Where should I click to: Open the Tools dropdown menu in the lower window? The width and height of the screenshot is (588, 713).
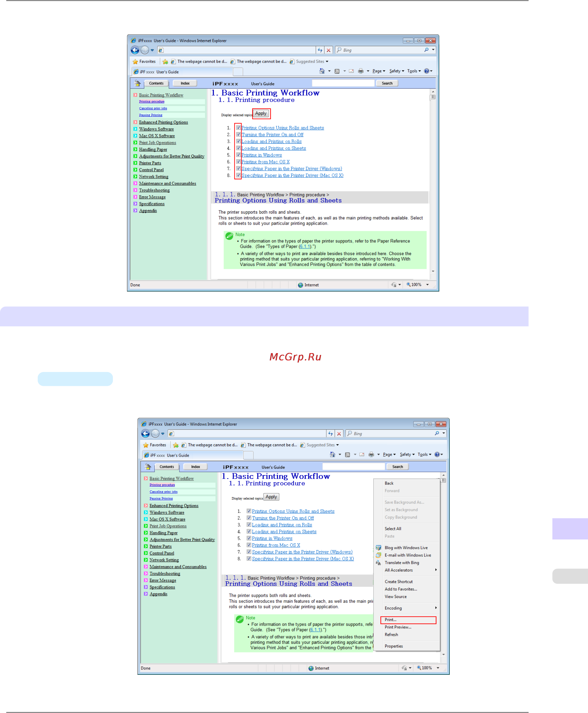(x=424, y=455)
